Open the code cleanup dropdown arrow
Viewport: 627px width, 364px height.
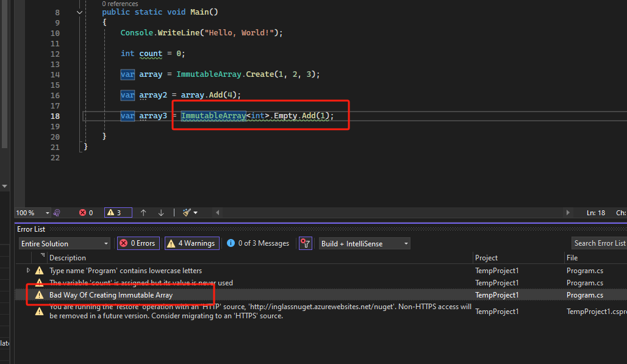[x=196, y=213]
